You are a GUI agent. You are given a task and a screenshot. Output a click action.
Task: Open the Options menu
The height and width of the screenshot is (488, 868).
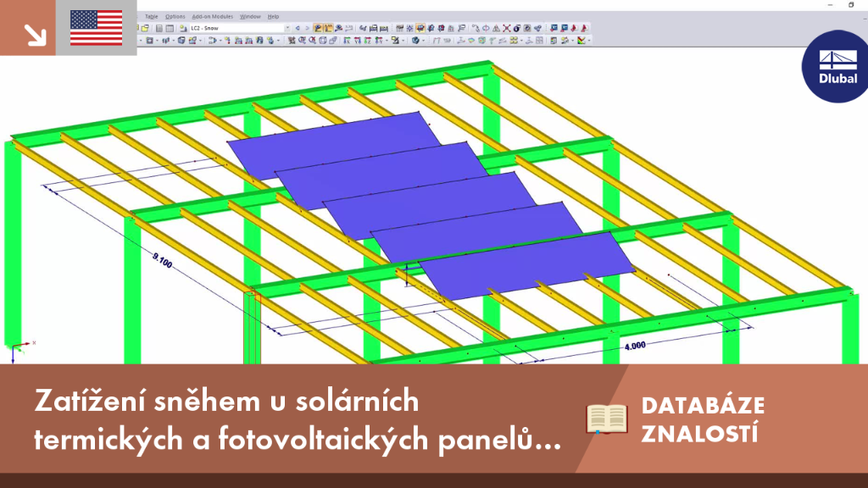click(175, 17)
